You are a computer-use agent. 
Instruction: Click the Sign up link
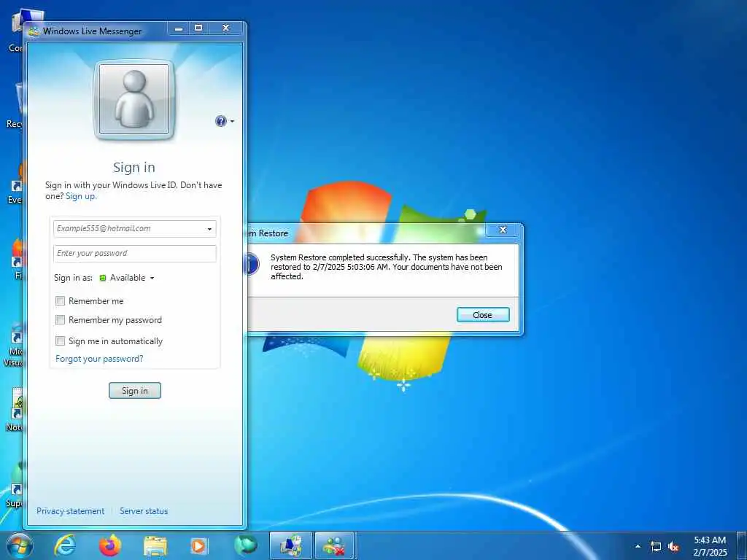pyautogui.click(x=81, y=195)
